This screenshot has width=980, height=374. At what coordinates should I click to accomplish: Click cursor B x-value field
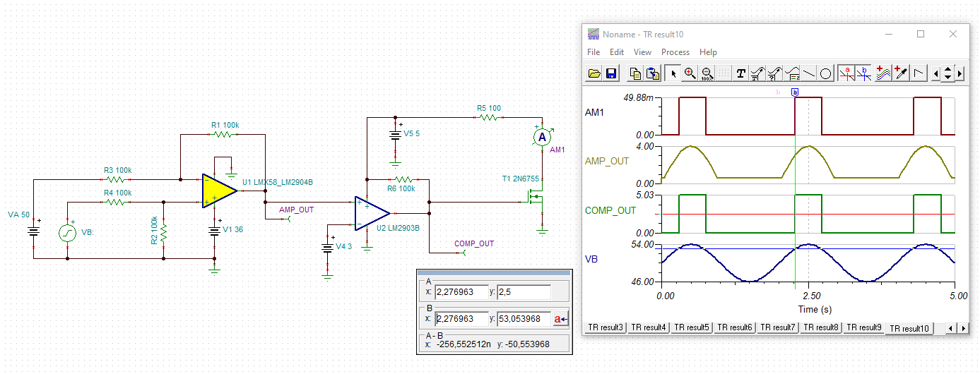(x=462, y=319)
